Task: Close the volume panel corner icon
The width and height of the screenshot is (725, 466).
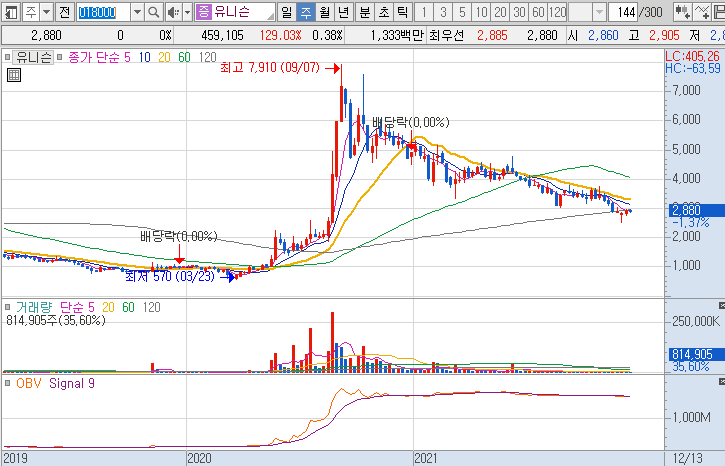Action: pos(722,306)
